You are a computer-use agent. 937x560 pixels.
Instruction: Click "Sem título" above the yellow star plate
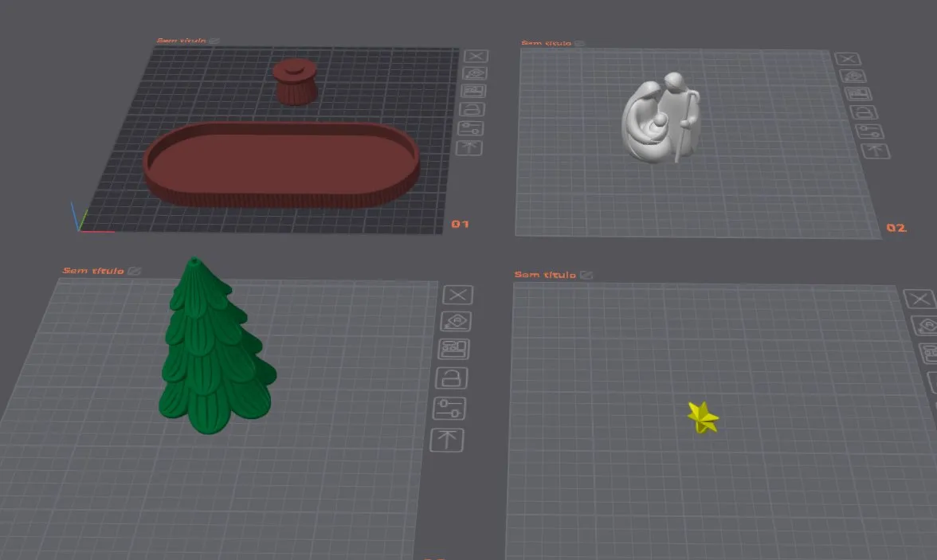(x=545, y=275)
